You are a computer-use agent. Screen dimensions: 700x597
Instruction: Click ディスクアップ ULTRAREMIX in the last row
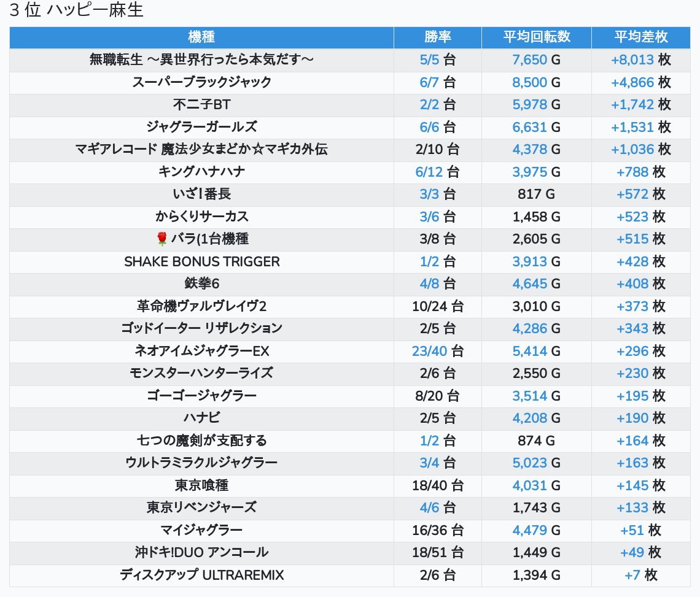pos(201,575)
